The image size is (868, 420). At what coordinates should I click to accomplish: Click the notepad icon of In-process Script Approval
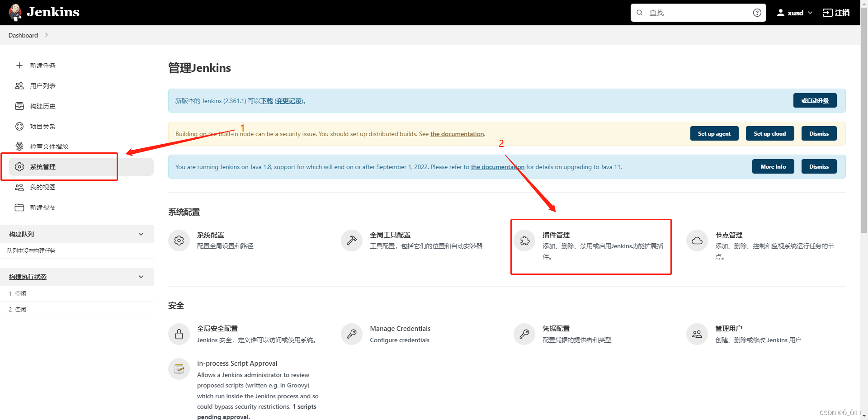[x=179, y=369]
